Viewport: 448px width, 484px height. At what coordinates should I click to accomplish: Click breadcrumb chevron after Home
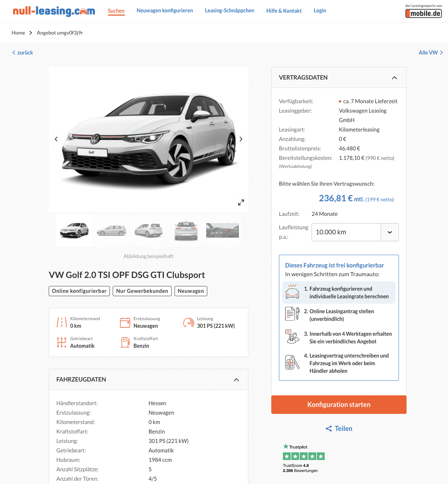click(31, 33)
